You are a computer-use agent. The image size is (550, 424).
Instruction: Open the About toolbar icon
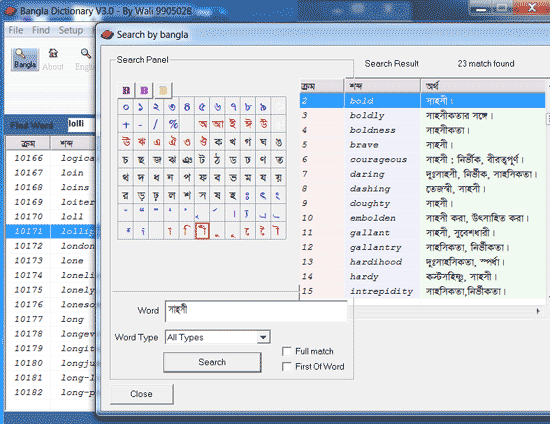click(53, 59)
